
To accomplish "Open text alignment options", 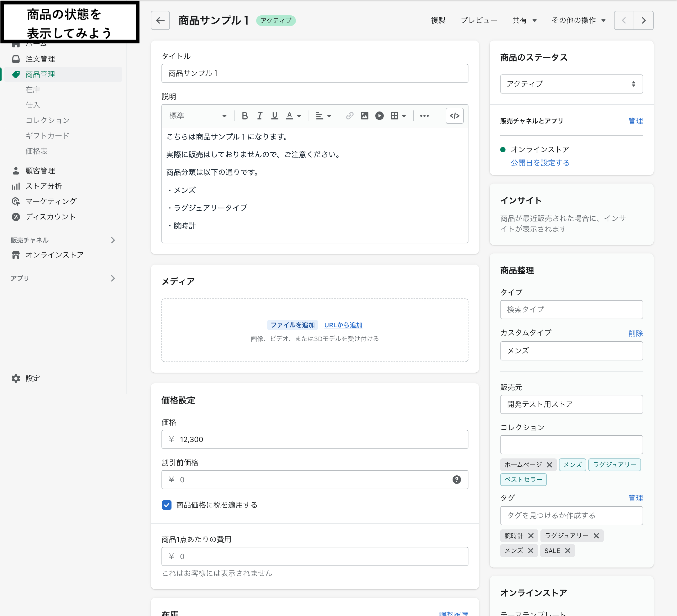I will pyautogui.click(x=323, y=116).
